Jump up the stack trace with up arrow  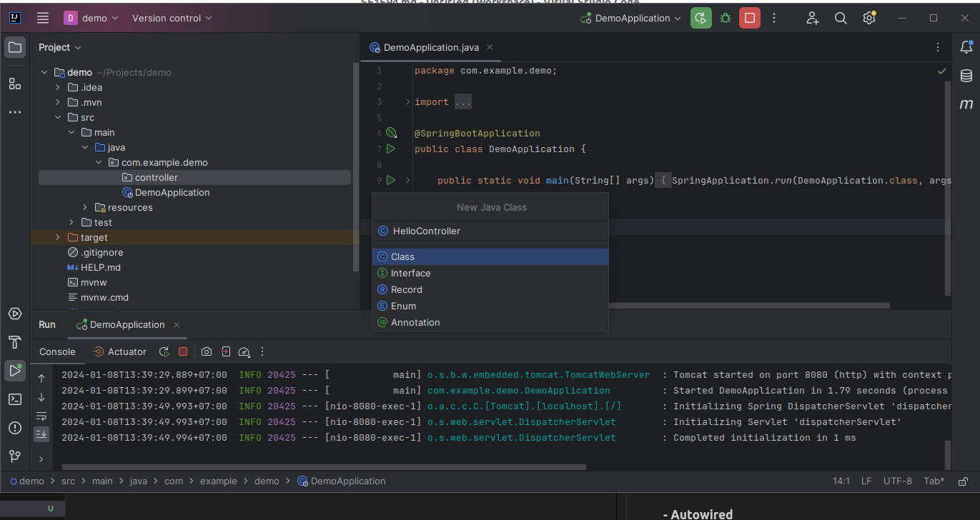[41, 379]
